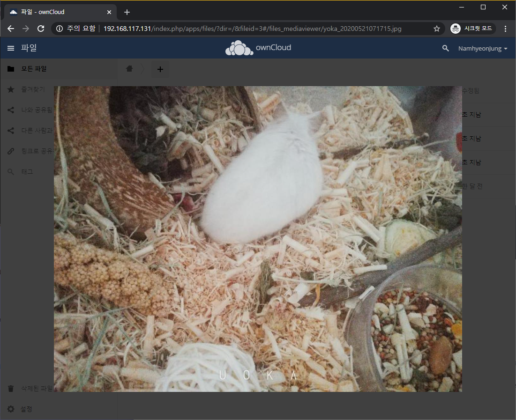
Task: Click the 시크릿 모드 incognito badge
Action: point(473,29)
